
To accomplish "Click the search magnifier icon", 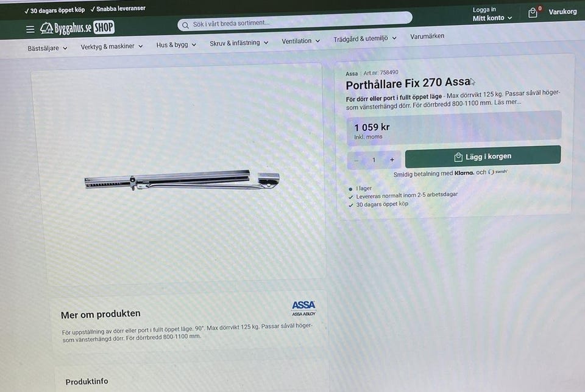I will click(185, 26).
